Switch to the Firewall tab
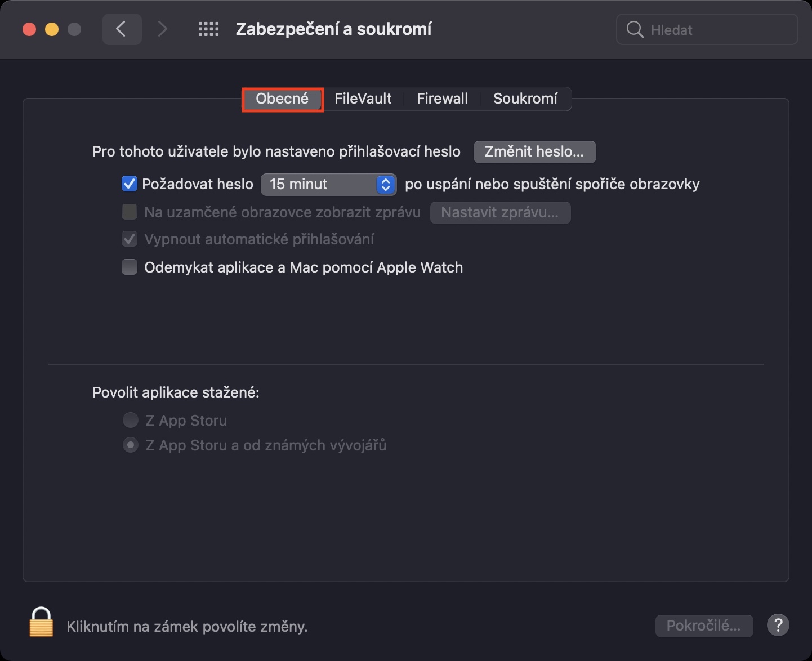This screenshot has width=812, height=661. point(442,99)
